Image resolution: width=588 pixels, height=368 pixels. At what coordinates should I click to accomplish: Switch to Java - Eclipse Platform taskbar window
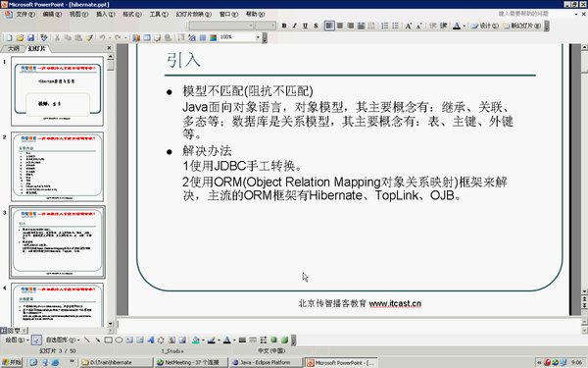click(x=266, y=362)
